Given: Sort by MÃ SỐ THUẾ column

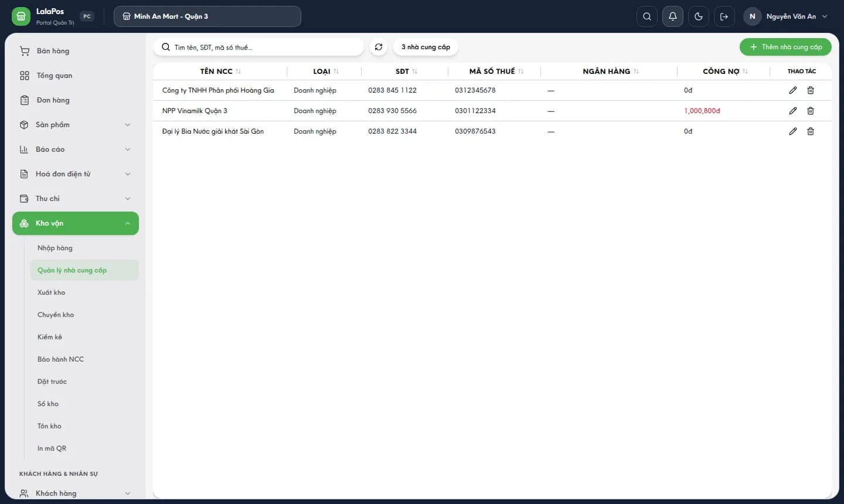Looking at the screenshot, I should pyautogui.click(x=496, y=71).
